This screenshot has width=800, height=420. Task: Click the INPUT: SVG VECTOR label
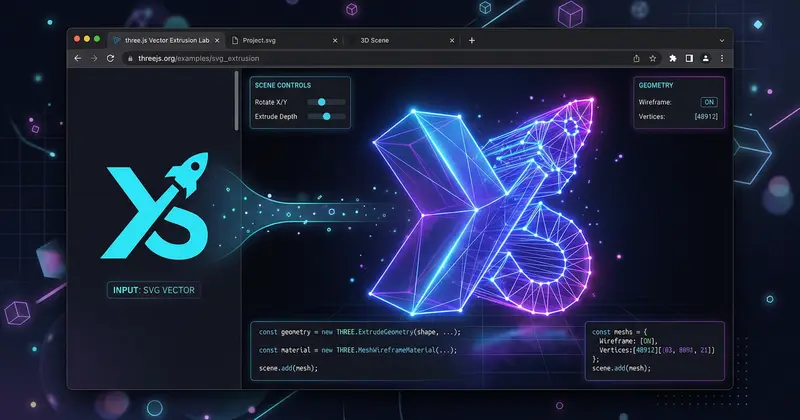point(154,290)
